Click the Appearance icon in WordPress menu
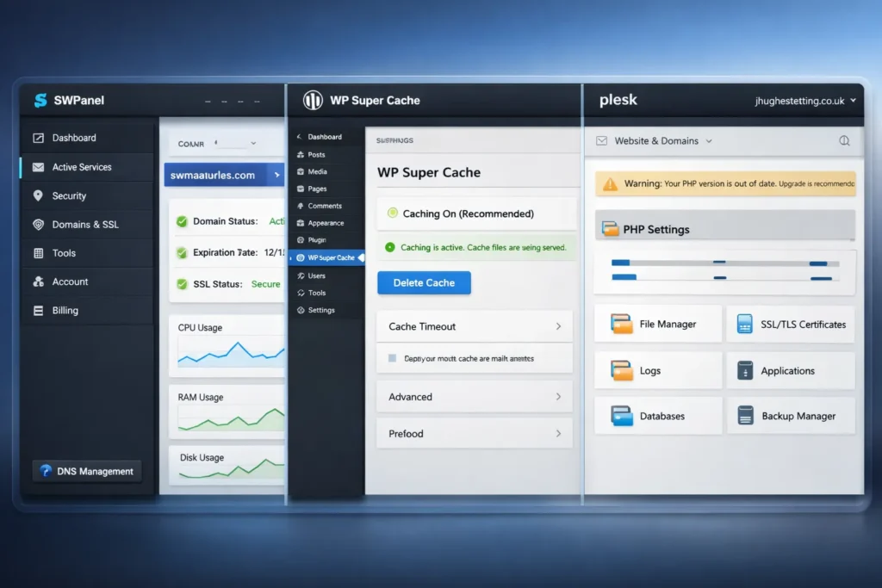Image resolution: width=882 pixels, height=588 pixels. coord(301,223)
